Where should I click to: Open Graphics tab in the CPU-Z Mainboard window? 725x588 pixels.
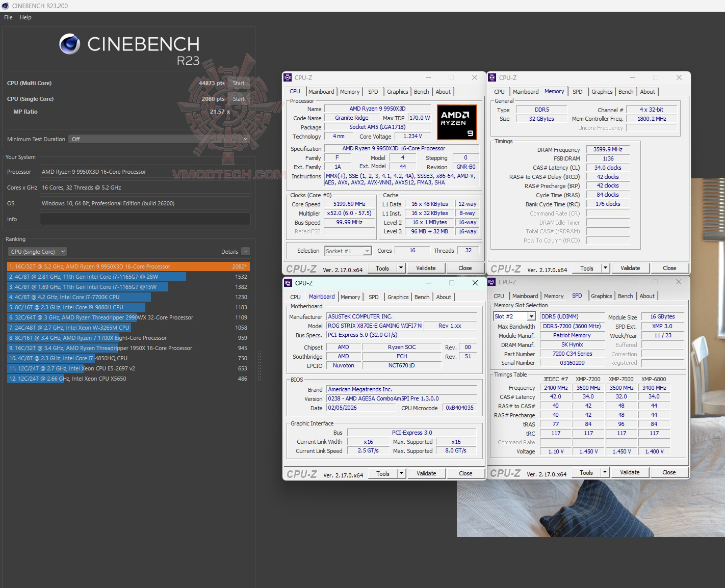pyautogui.click(x=398, y=297)
